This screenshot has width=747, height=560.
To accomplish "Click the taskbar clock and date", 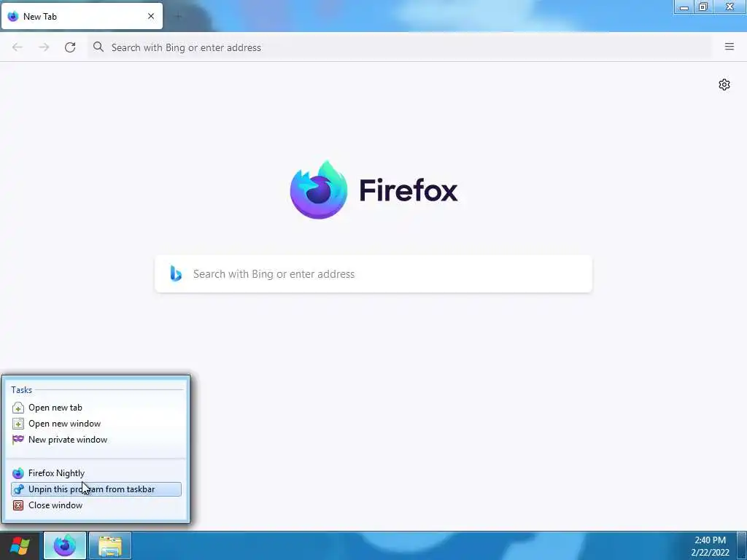I will pyautogui.click(x=710, y=546).
